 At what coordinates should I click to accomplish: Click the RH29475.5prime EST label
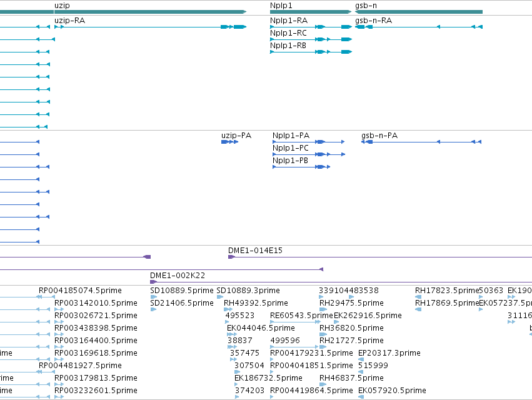[x=351, y=303]
